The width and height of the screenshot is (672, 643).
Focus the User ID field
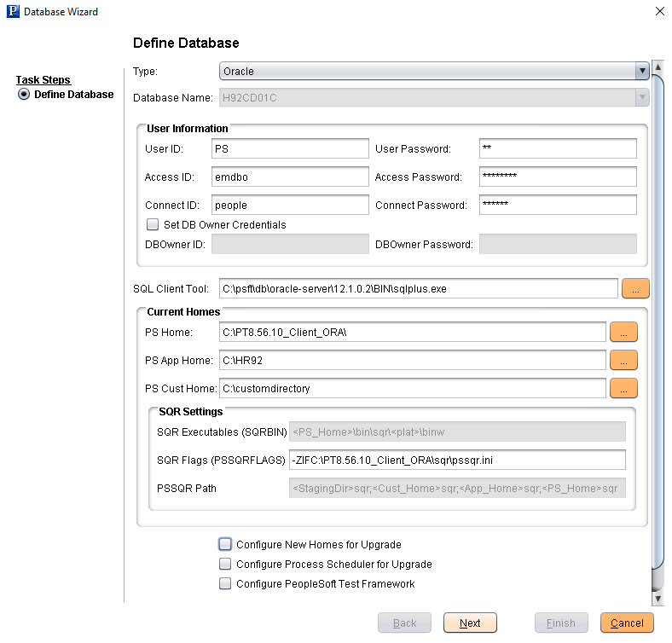click(290, 148)
